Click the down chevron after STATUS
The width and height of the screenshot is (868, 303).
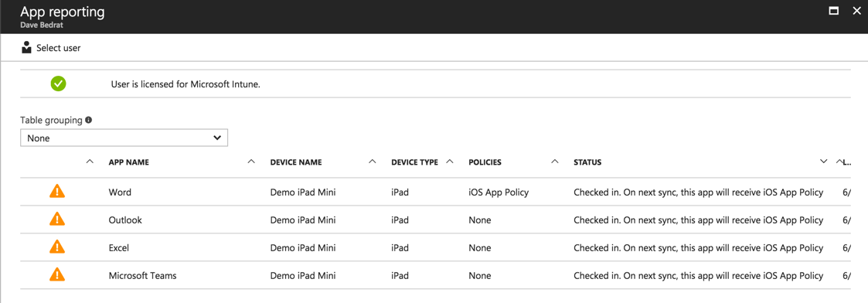tap(824, 162)
